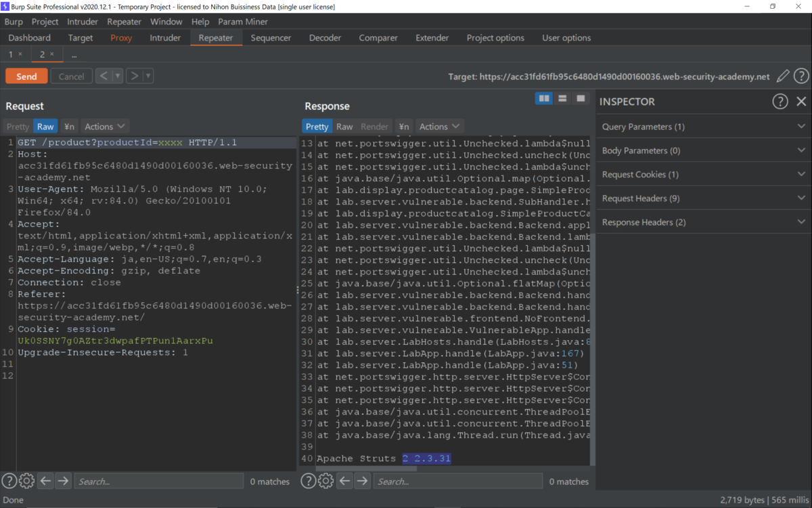Open the Intruder menu

pos(83,22)
